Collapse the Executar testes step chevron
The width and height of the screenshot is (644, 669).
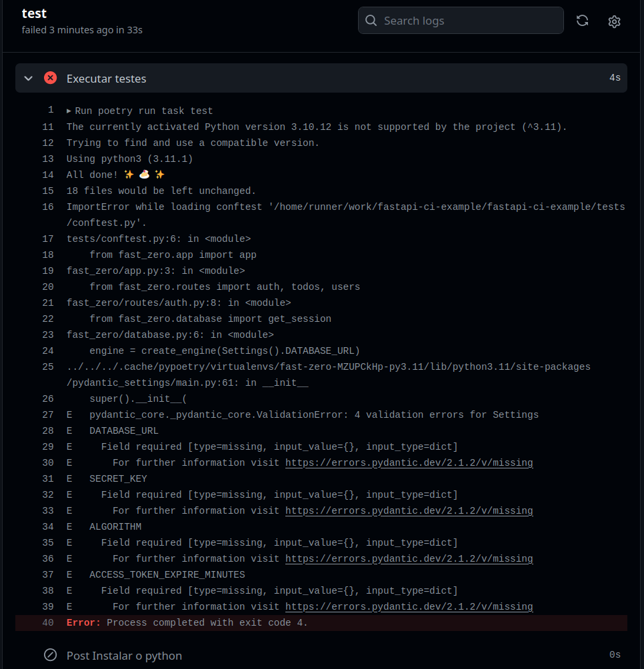coord(28,79)
